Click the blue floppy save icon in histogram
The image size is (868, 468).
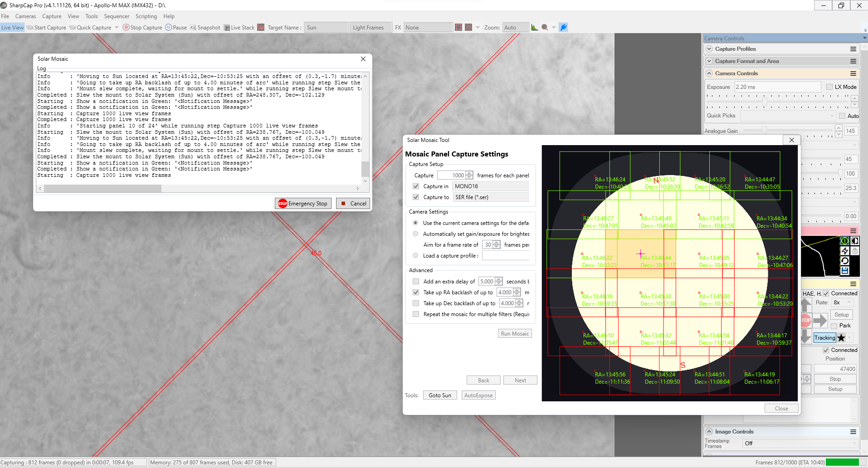845,271
